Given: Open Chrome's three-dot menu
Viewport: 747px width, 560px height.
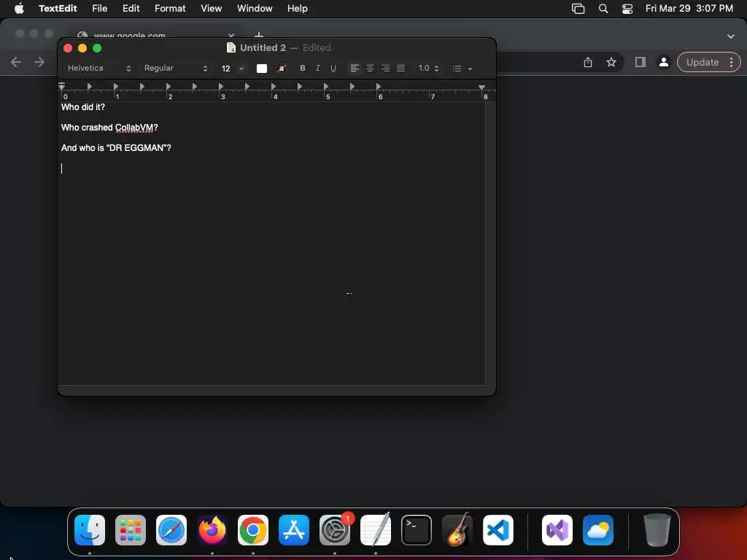Looking at the screenshot, I should click(x=731, y=62).
